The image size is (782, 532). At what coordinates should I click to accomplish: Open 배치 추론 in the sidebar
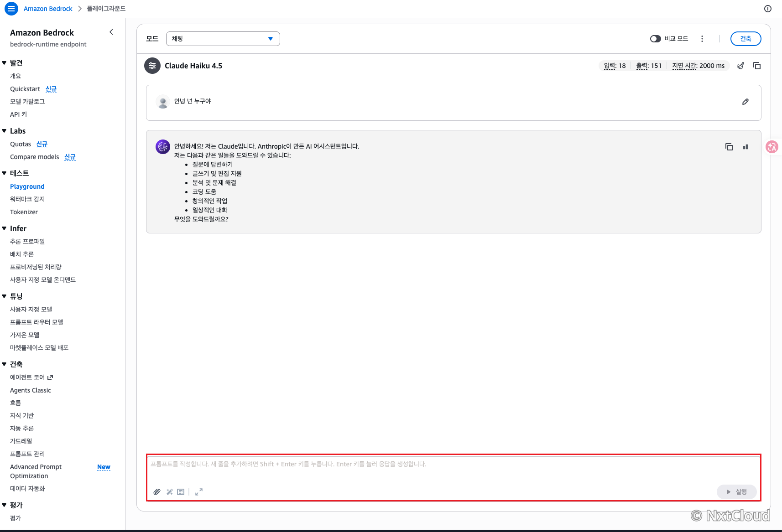click(x=22, y=254)
